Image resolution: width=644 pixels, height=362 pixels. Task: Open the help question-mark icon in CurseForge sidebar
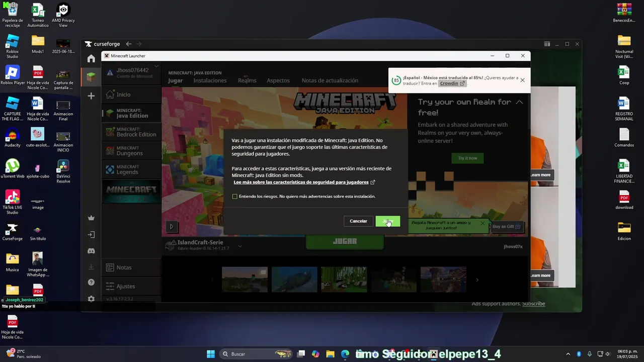coord(91,282)
